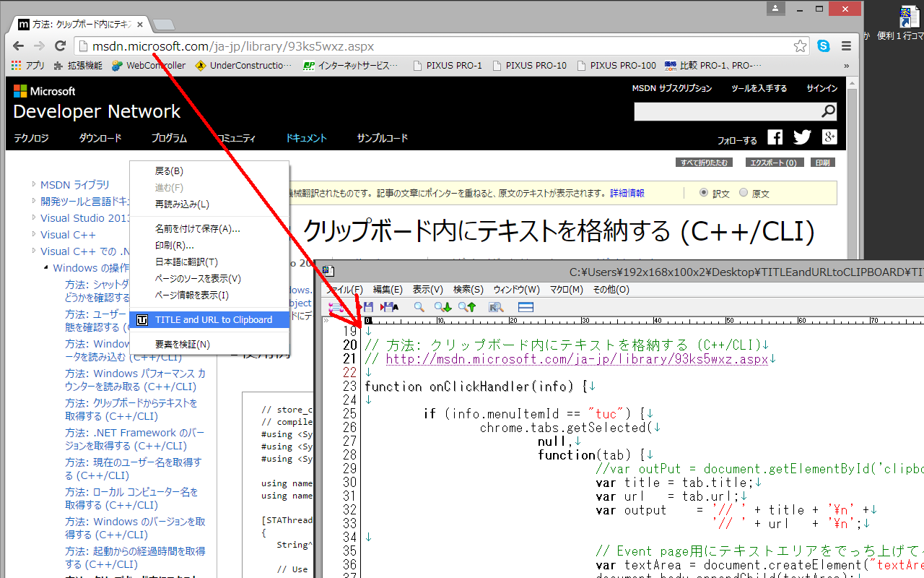The image size is (924, 578).
Task: Expand the 開発ツールと言語ドキ tree node
Action: [x=33, y=201]
